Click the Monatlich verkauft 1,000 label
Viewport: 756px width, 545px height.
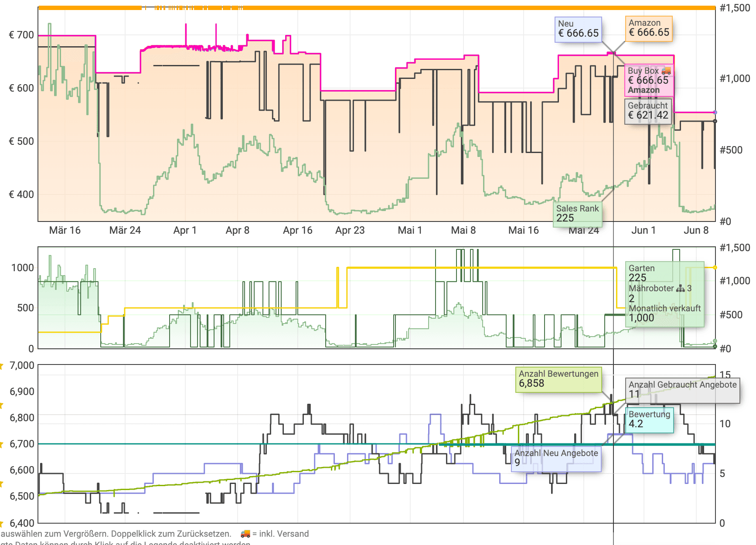[664, 313]
